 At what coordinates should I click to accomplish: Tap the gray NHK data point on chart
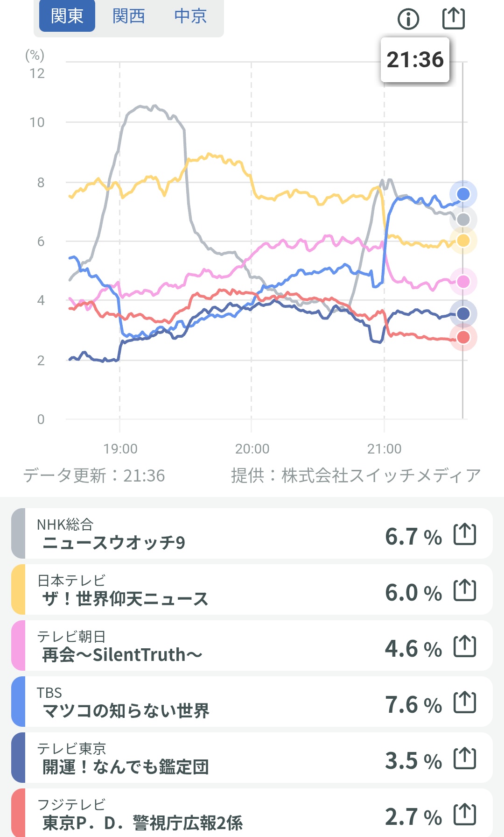(463, 220)
